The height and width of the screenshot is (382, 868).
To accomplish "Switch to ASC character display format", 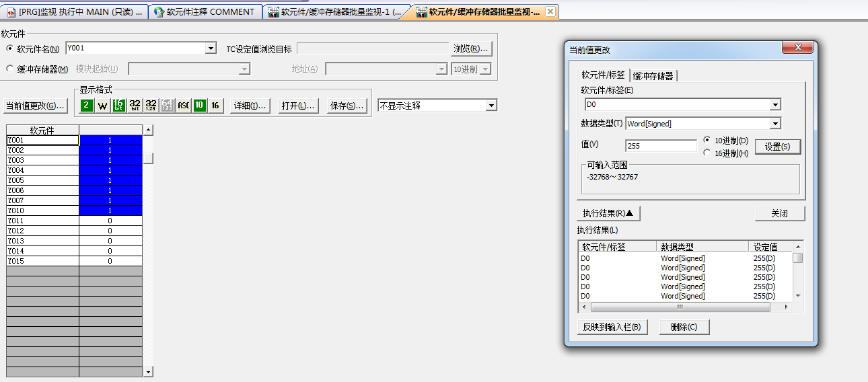I will coord(183,106).
